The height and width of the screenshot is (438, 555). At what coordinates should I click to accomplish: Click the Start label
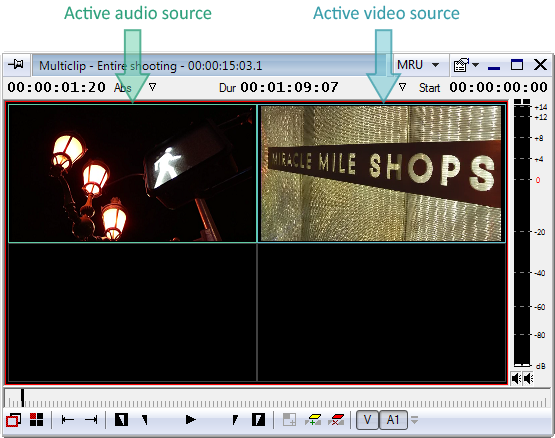429,87
